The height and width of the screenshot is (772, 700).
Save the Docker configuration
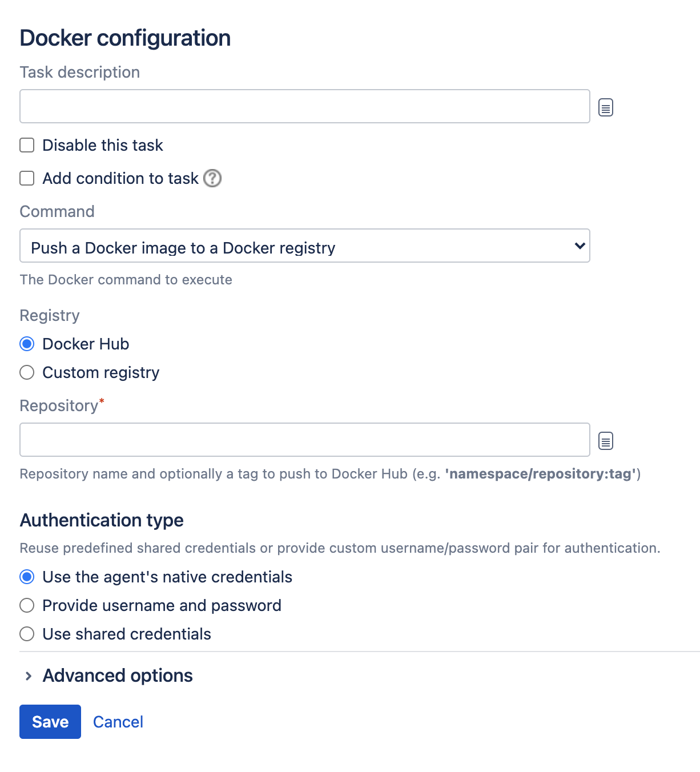click(x=50, y=722)
